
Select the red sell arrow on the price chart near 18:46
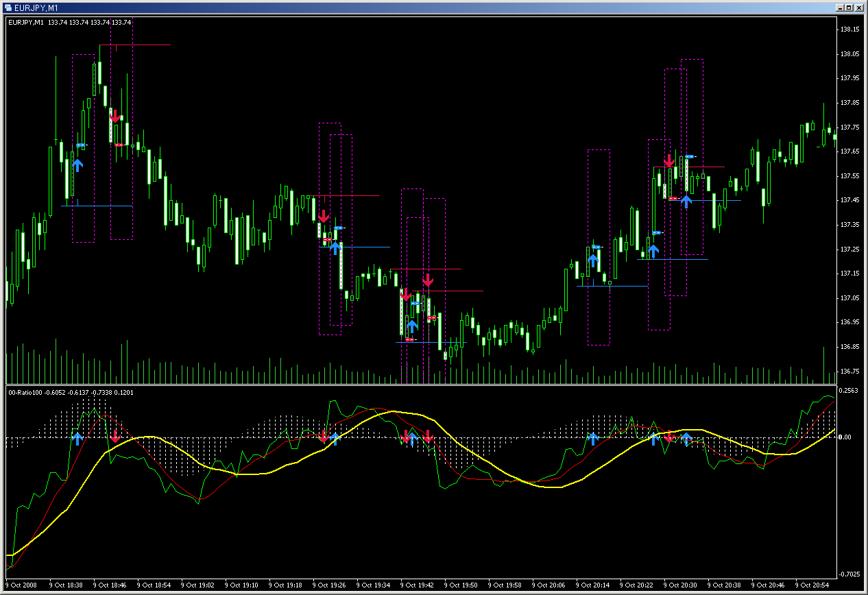click(x=115, y=116)
